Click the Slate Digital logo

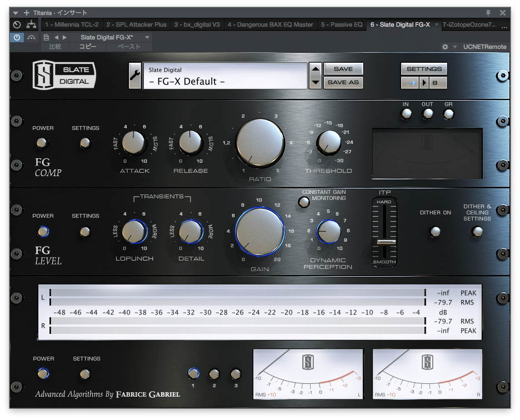click(x=64, y=75)
